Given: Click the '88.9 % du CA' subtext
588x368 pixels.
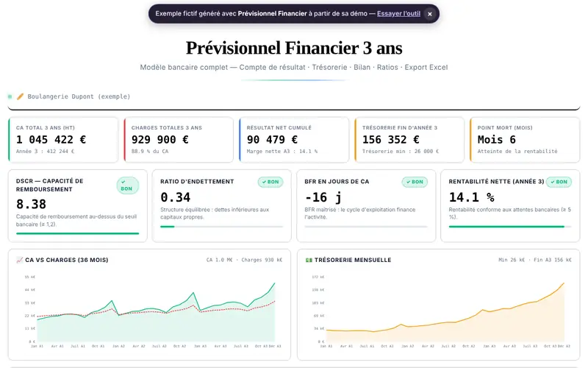Looking at the screenshot, I should [150, 152].
